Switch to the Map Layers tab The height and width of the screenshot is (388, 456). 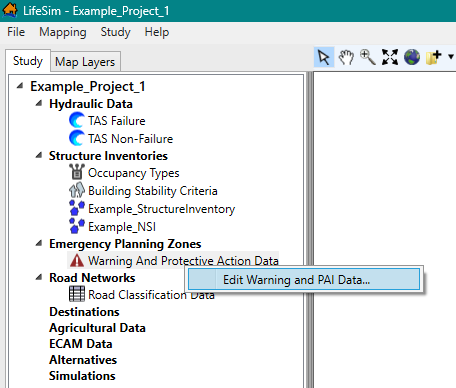pyautogui.click(x=85, y=62)
